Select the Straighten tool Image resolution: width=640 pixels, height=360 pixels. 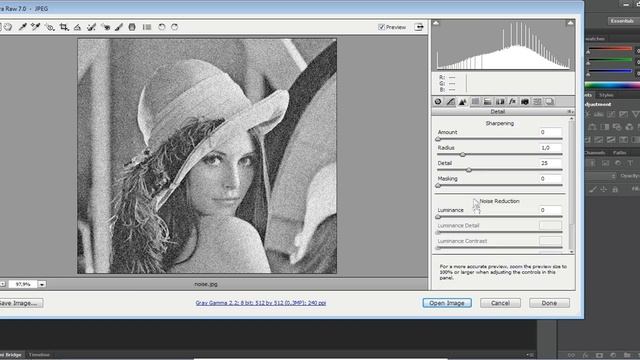point(78,27)
